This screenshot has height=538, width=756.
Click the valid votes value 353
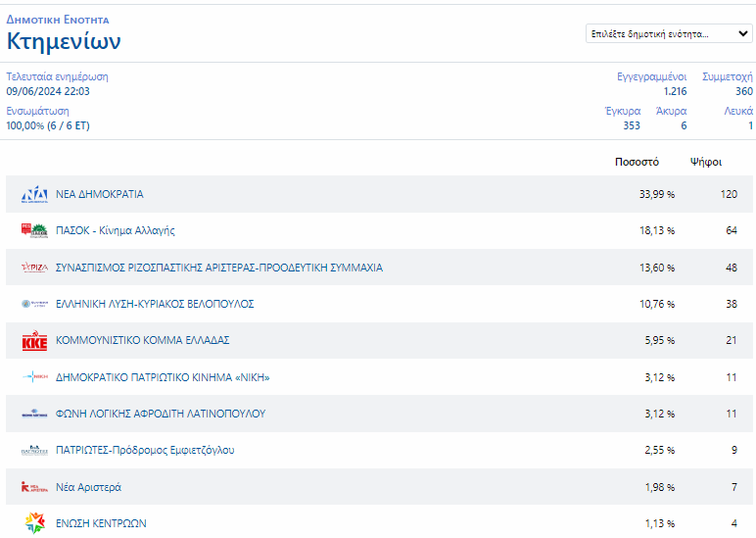[632, 126]
